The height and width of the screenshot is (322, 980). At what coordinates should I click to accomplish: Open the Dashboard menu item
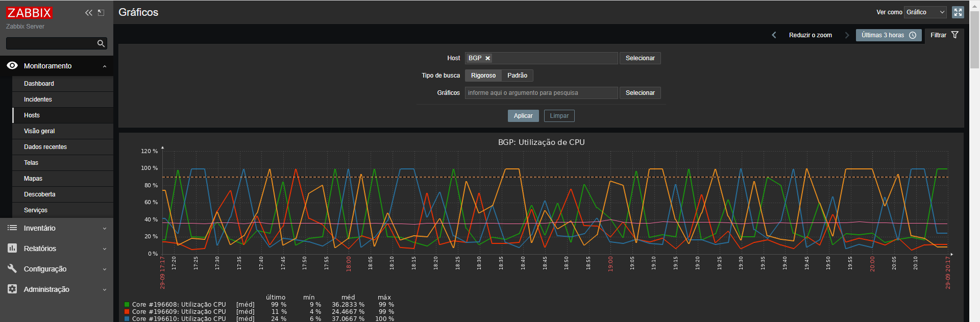pos(39,84)
